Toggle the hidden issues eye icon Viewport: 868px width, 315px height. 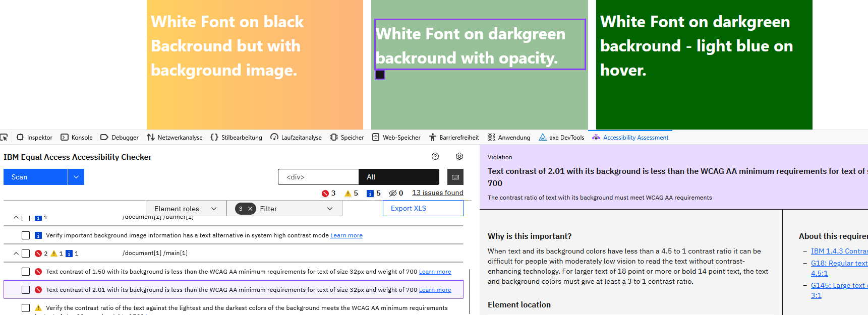tap(392, 194)
